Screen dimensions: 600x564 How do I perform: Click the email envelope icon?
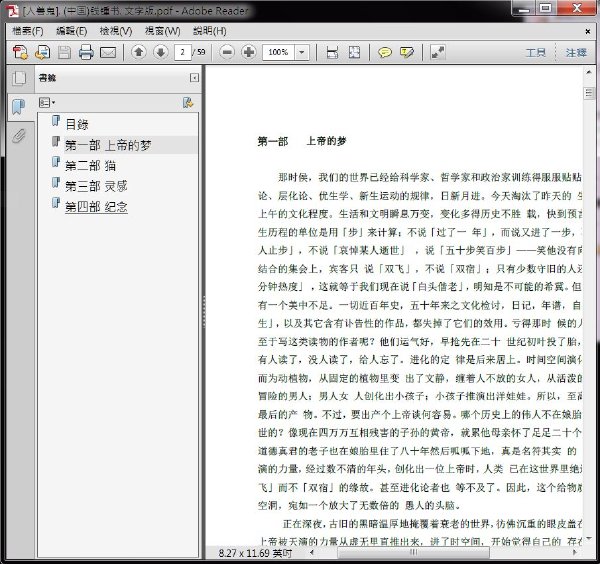point(108,52)
